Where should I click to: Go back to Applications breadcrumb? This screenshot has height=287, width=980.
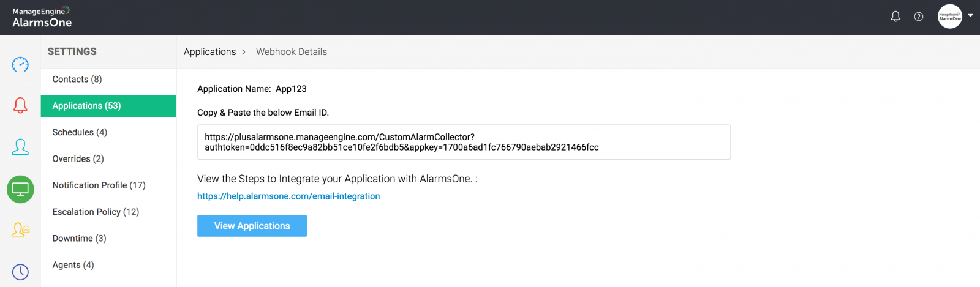(x=209, y=52)
